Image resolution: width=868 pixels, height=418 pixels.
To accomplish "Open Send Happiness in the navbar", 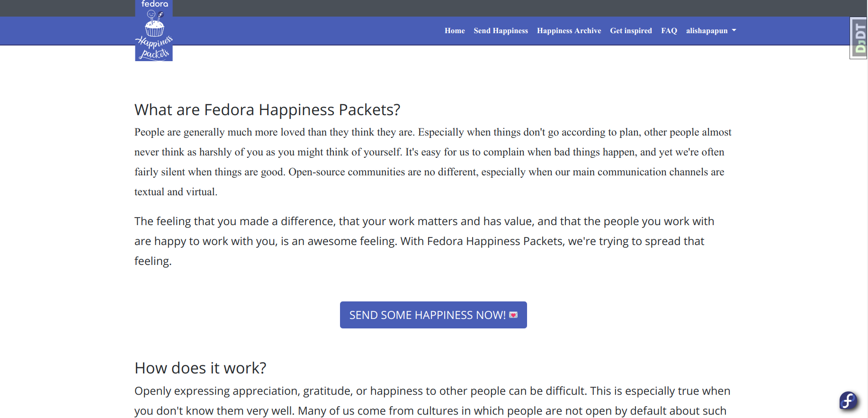I will click(x=501, y=31).
